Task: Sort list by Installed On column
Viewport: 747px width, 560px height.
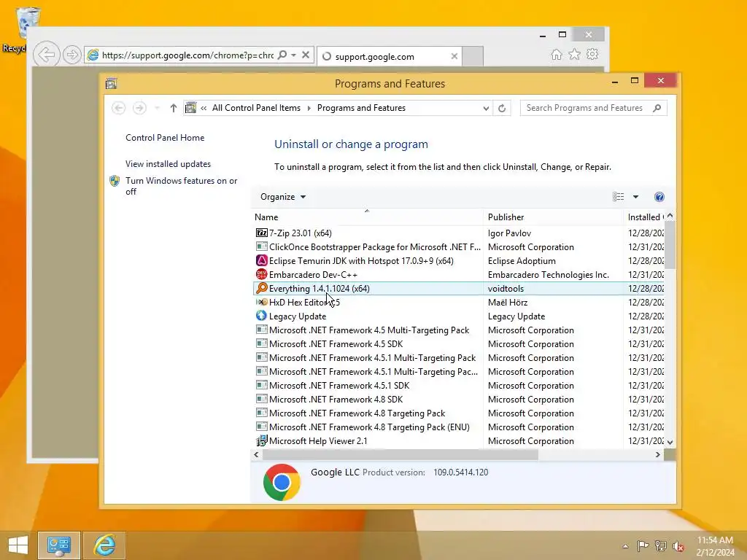Action: pos(645,217)
